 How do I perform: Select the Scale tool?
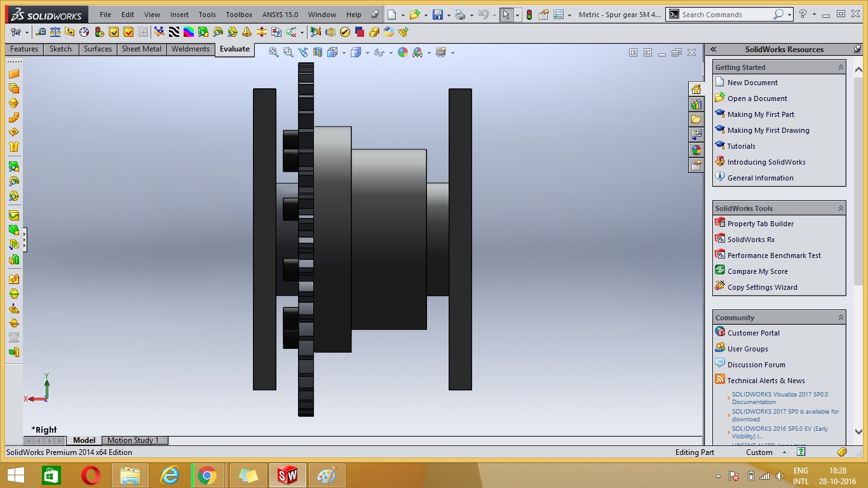[14, 259]
